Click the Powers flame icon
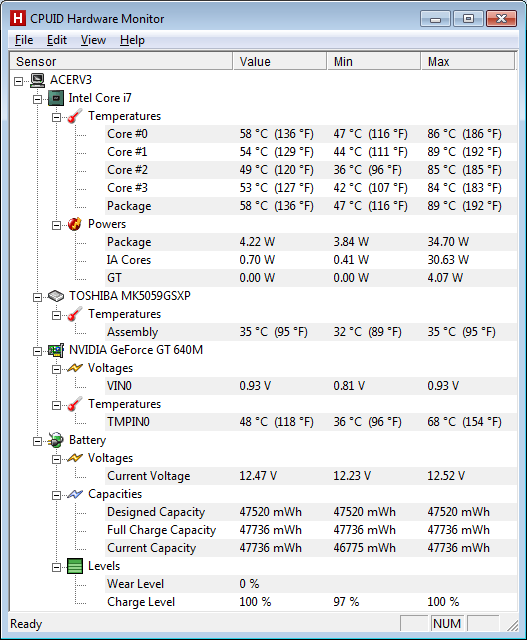The image size is (527, 640). tap(75, 224)
